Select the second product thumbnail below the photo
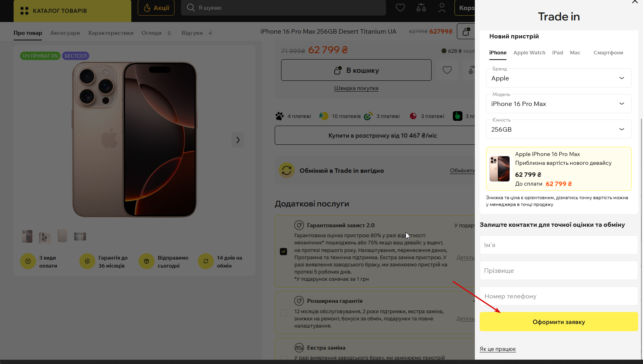 pos(45,237)
